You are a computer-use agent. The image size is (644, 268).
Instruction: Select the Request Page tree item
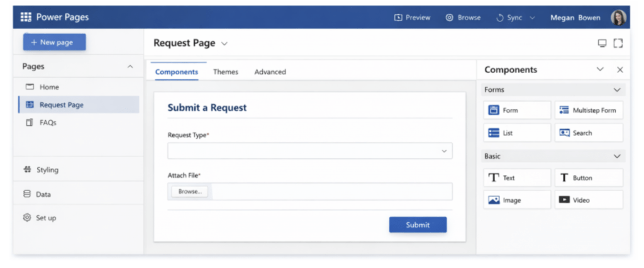pyautogui.click(x=79, y=105)
